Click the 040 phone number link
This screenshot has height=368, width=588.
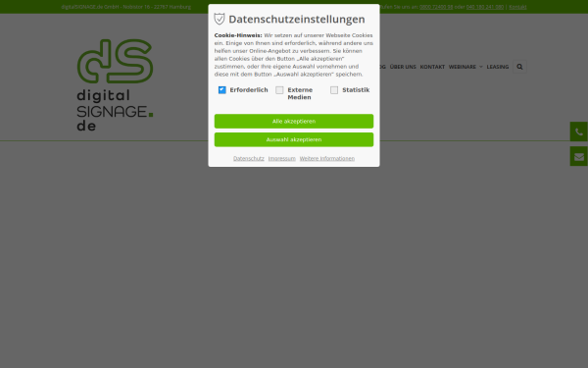(485, 7)
